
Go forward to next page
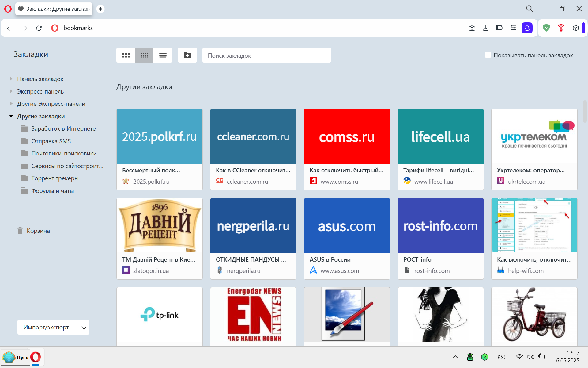(25, 28)
